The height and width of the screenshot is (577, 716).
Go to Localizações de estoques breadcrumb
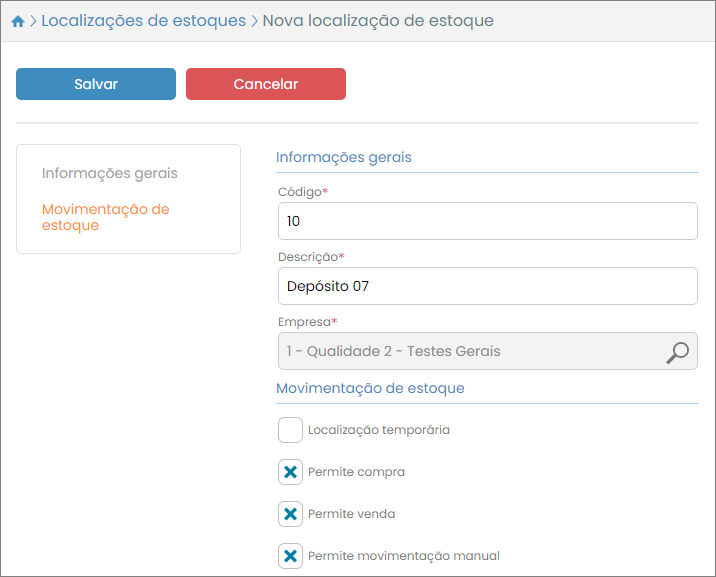(143, 21)
